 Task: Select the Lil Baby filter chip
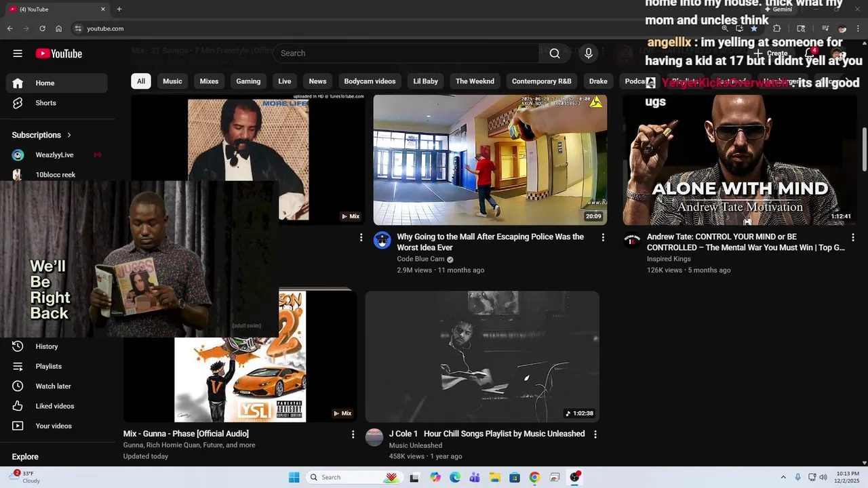[426, 81]
